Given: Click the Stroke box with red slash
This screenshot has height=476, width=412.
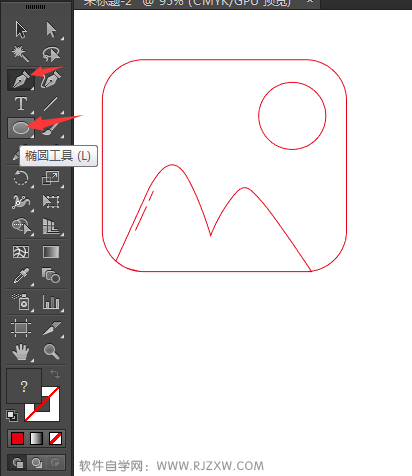Looking at the screenshot, I should click(x=50, y=413).
